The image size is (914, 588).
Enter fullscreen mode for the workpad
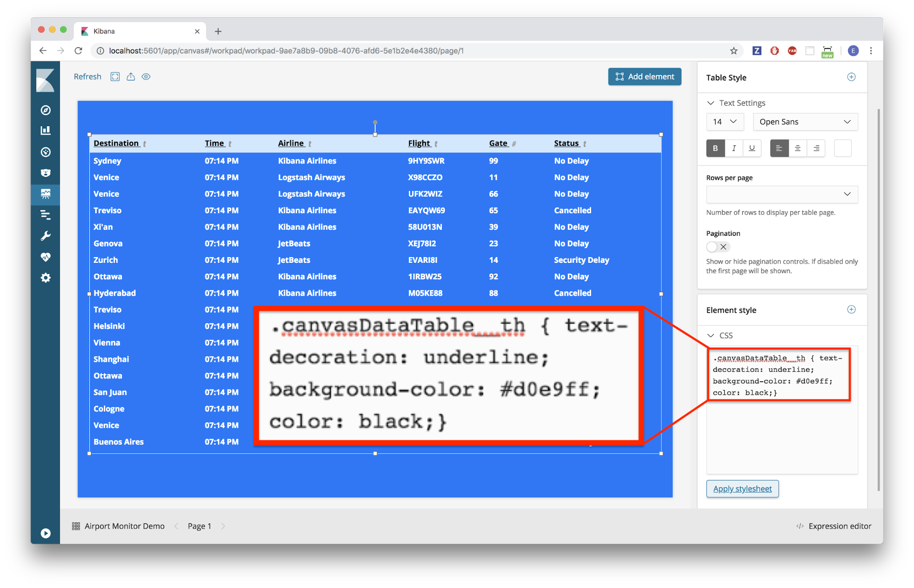coord(115,77)
